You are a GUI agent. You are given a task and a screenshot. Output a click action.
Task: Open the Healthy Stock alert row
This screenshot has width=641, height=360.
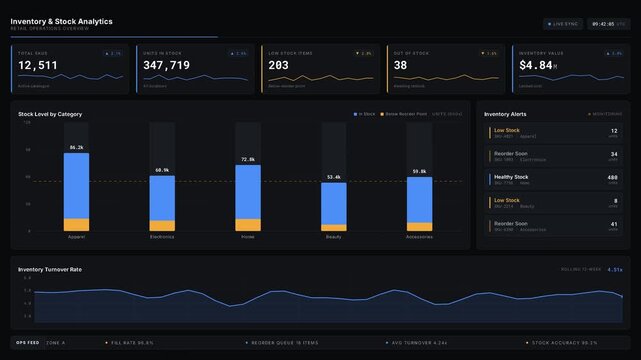[553, 179]
